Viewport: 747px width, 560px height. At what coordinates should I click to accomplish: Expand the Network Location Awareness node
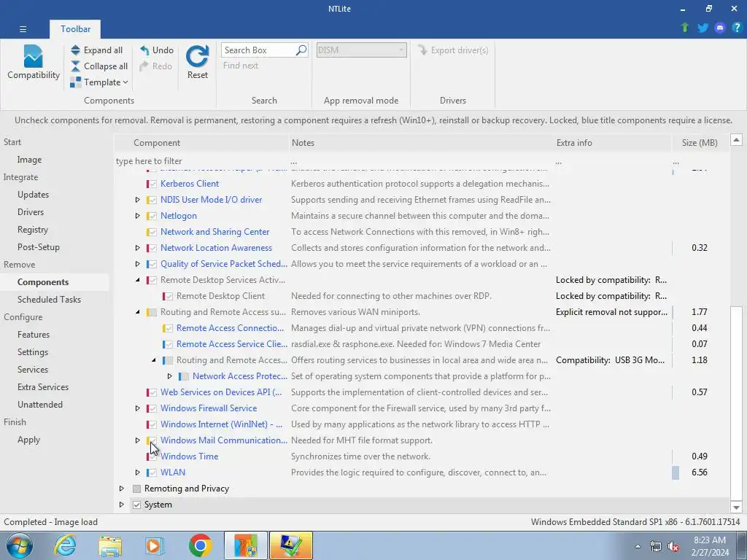coord(137,248)
